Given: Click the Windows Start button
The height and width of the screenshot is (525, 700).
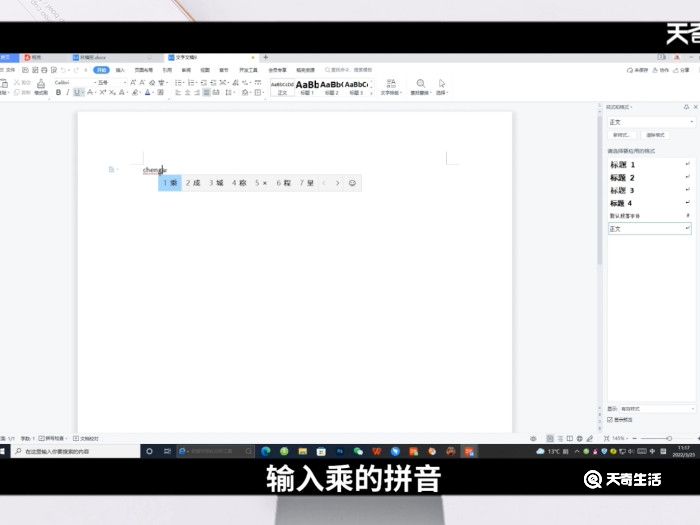Looking at the screenshot, I should [2, 451].
